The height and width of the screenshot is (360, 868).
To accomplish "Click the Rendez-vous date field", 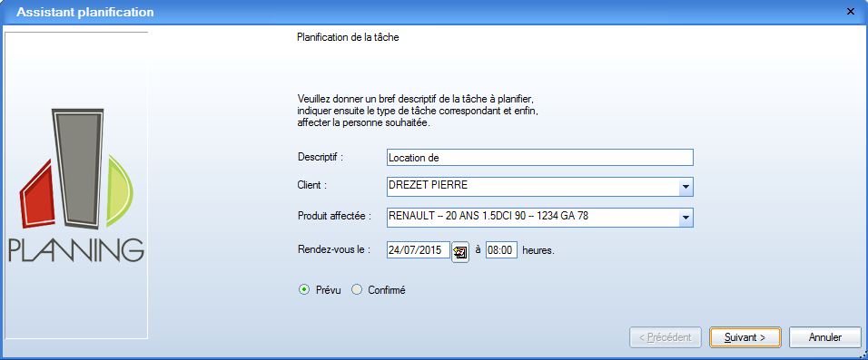I will pos(419,250).
